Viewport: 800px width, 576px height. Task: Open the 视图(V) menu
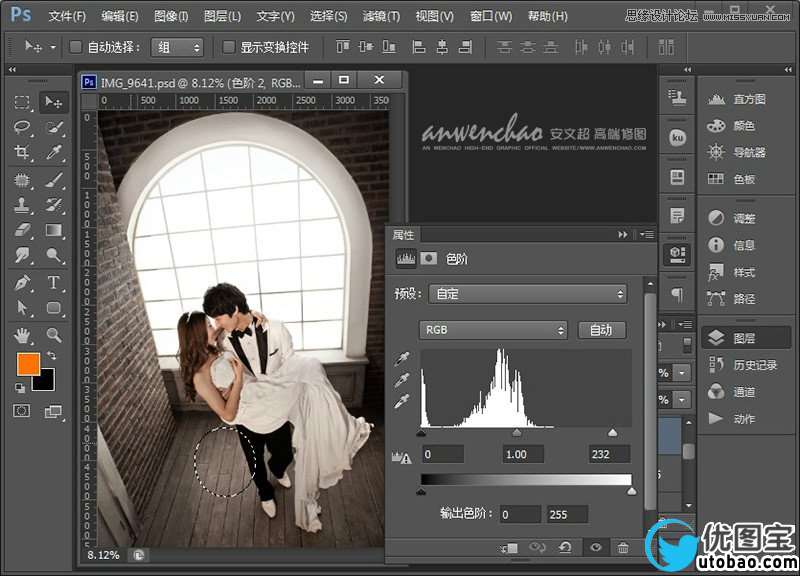point(434,16)
